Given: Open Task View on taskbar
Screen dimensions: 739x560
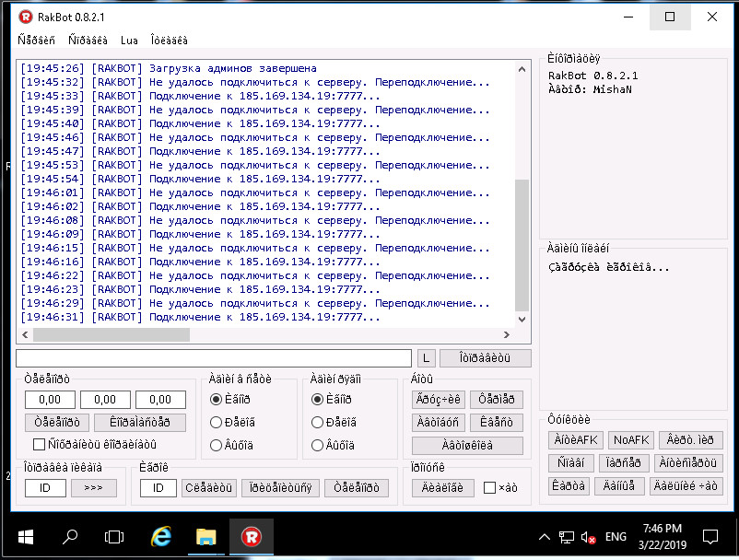Looking at the screenshot, I should tap(114, 537).
